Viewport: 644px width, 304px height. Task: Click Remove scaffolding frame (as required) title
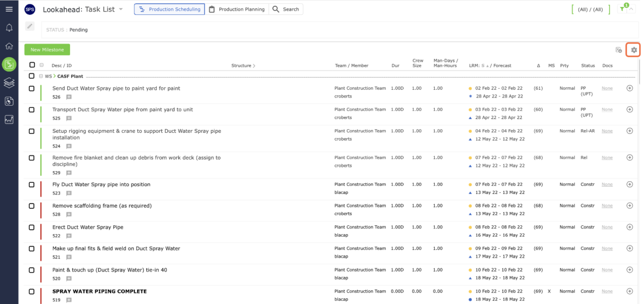point(102,206)
